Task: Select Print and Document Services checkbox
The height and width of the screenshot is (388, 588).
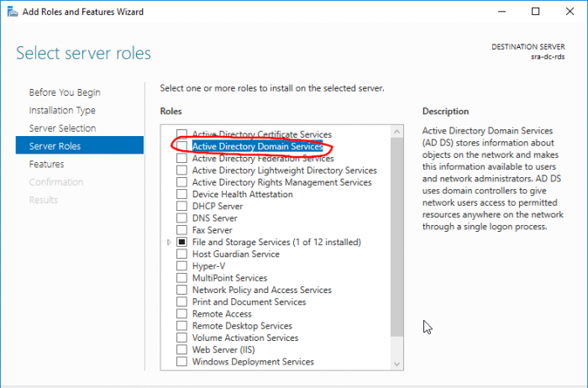Action: [x=182, y=301]
